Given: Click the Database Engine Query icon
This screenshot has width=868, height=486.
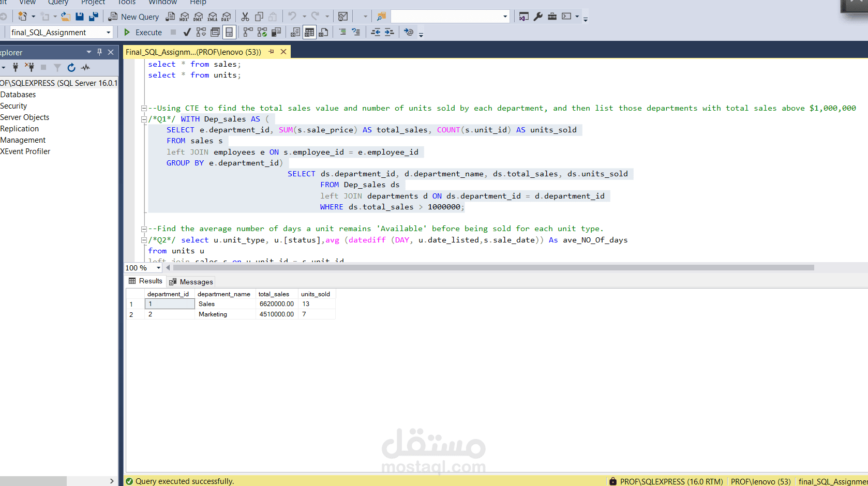Looking at the screenshot, I should pos(170,17).
